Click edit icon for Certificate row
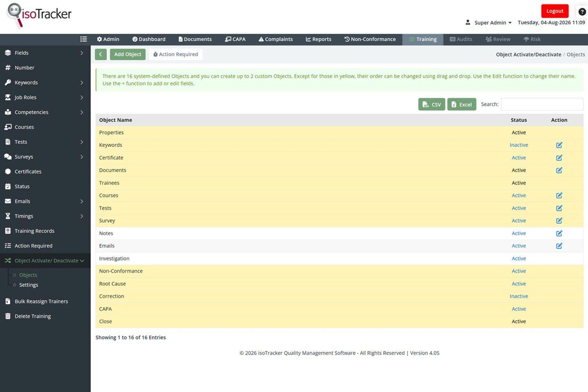588x392 pixels. tap(559, 158)
